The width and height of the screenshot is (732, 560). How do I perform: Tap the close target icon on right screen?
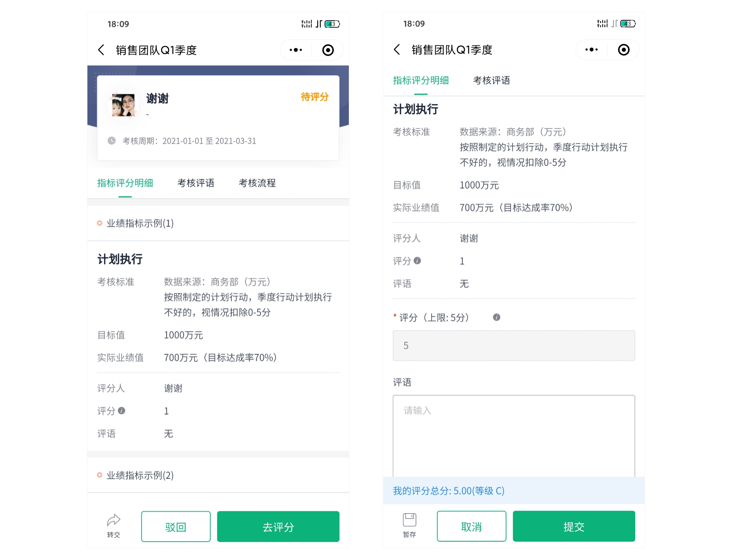[x=624, y=50]
